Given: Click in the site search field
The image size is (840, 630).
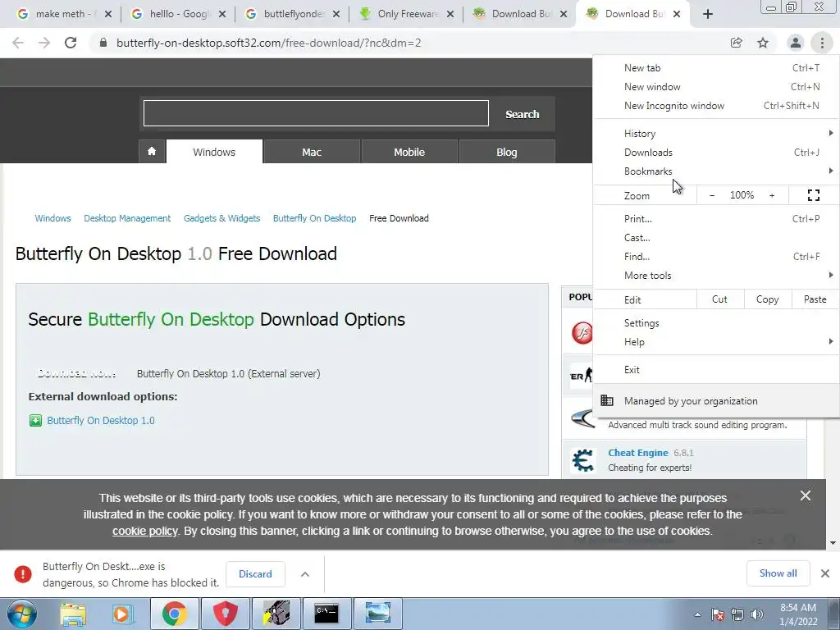Looking at the screenshot, I should tap(316, 113).
